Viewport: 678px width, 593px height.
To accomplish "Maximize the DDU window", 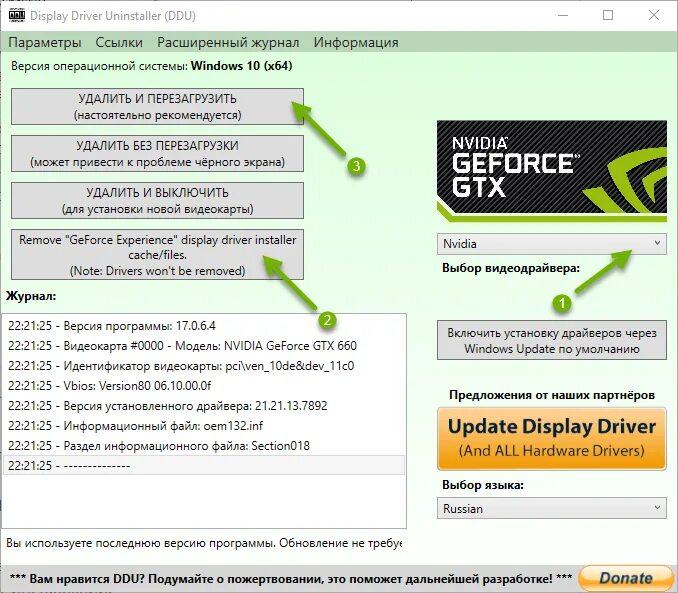I will 608,16.
